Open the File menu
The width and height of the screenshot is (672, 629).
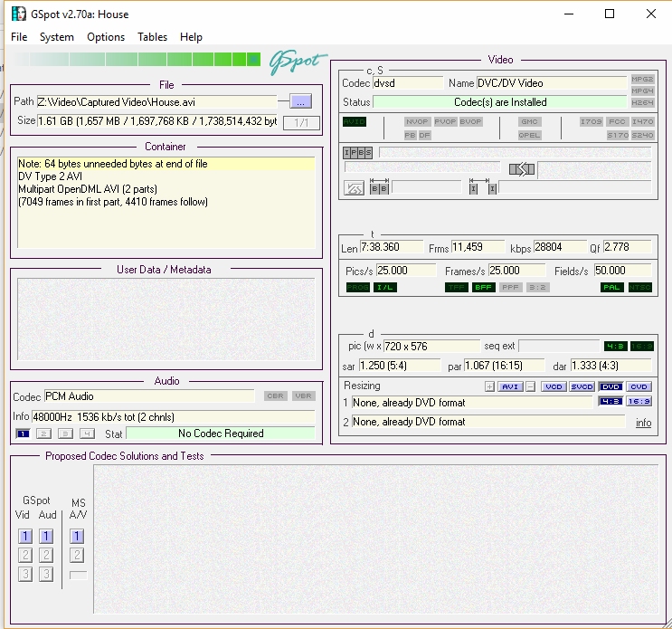click(19, 37)
